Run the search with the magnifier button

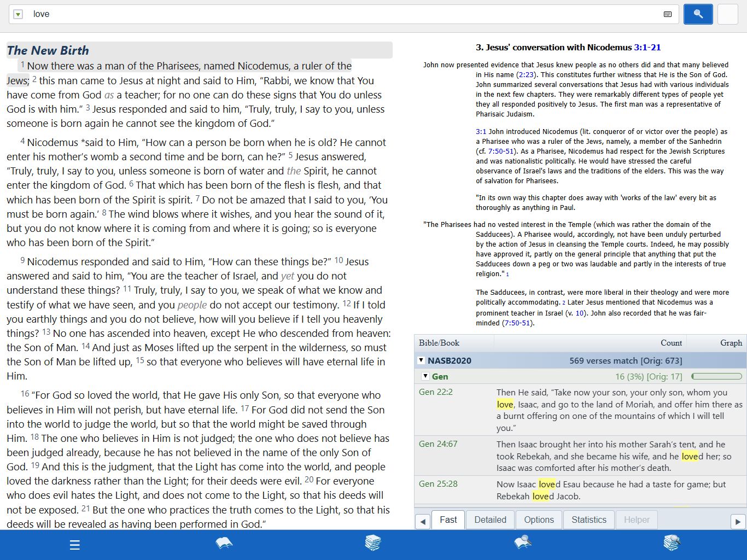coord(698,14)
